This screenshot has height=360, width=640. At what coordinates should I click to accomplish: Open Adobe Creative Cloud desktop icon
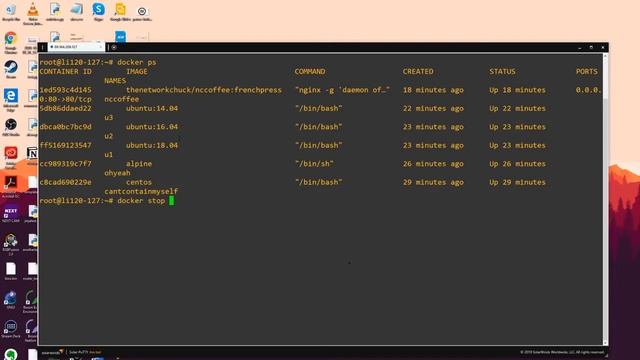point(11,158)
